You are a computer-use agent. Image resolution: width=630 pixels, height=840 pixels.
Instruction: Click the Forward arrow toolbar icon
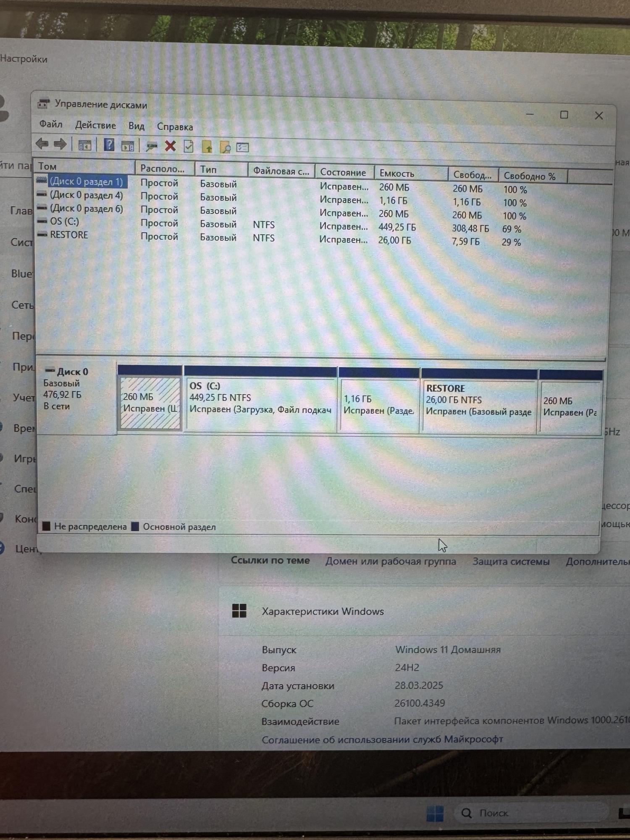pyautogui.click(x=60, y=144)
